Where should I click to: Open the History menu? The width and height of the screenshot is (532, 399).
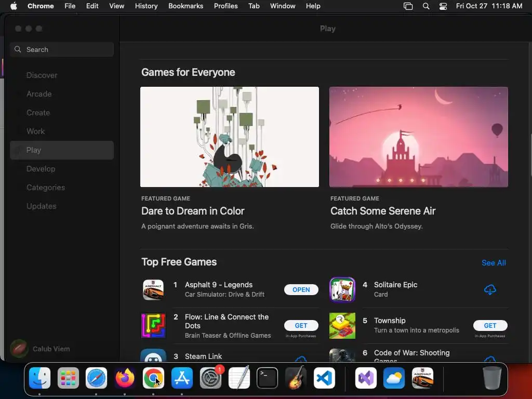point(146,6)
